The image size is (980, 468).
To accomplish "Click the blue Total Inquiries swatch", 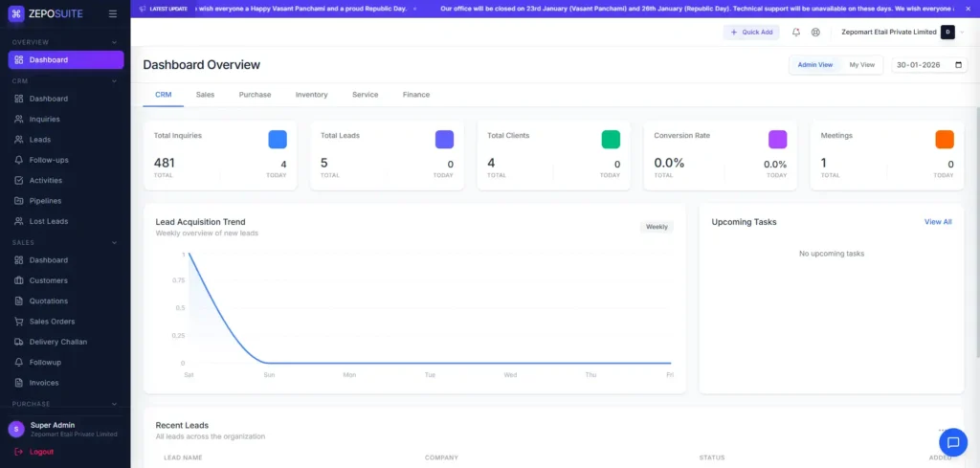I will (278, 139).
